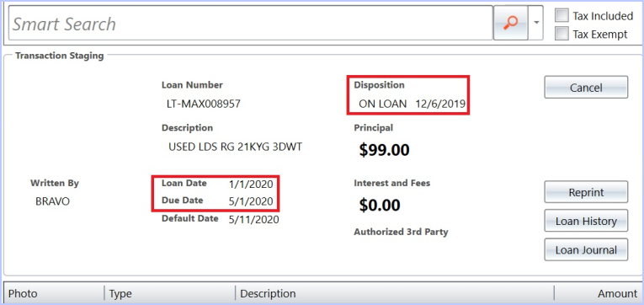Click the written-by name BRAVO
Viewport: 644px width, 305px height.
(52, 202)
